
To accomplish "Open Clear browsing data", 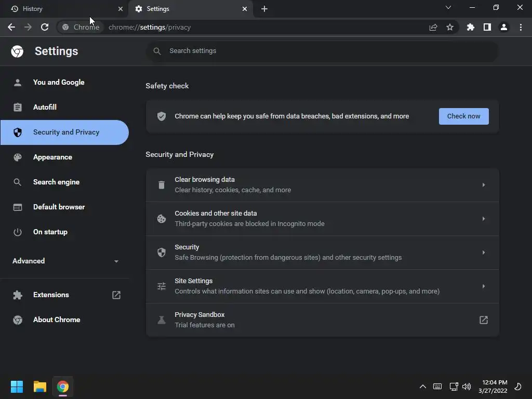I will click(322, 185).
